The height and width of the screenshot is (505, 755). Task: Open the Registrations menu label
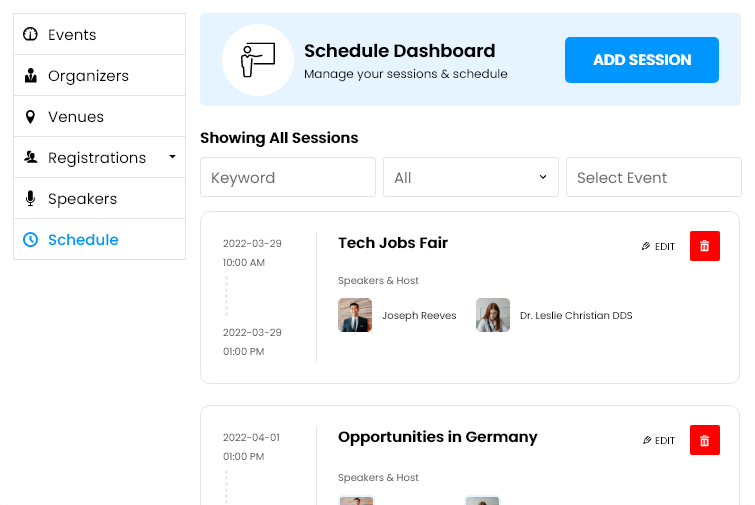(97, 158)
